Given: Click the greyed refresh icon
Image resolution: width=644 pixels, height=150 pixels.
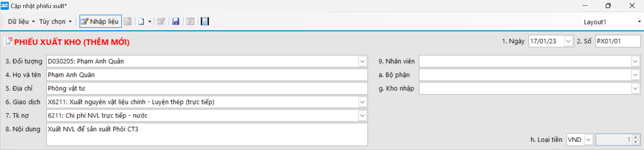Looking at the screenshot, I should 190,21.
